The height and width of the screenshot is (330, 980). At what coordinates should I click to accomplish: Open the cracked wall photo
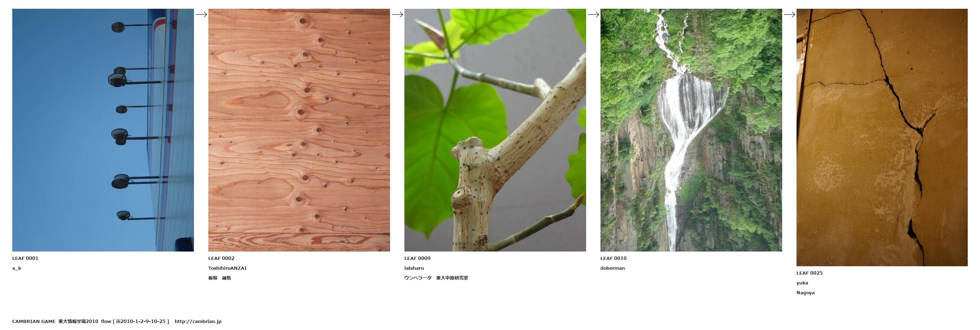882,137
